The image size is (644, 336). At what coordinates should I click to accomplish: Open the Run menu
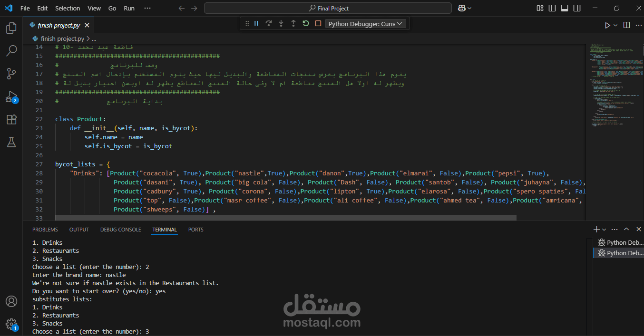tap(129, 8)
